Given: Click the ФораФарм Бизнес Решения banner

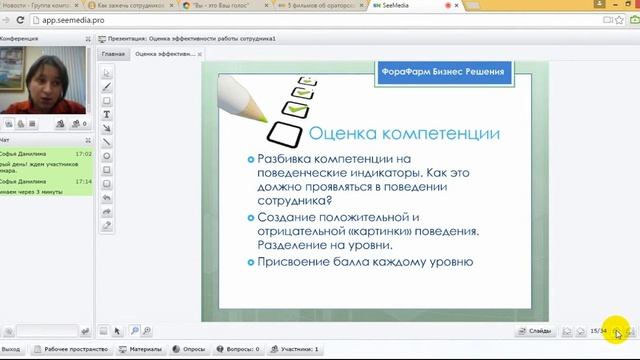Looking at the screenshot, I should coord(444,72).
